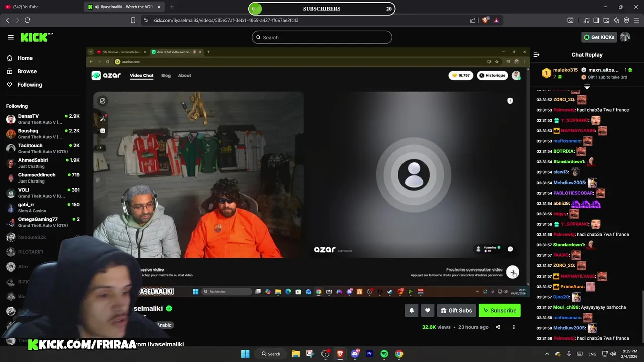Open the profile avatar menu

[625, 37]
